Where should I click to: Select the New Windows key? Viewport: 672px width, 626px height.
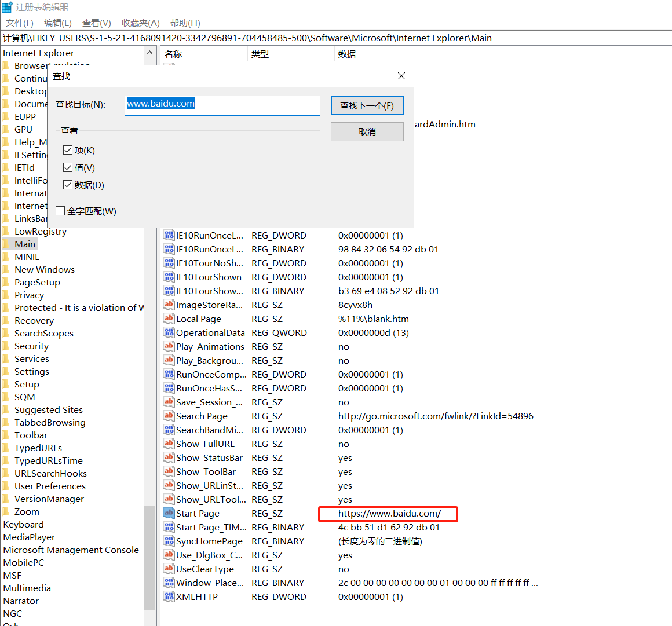pos(45,269)
